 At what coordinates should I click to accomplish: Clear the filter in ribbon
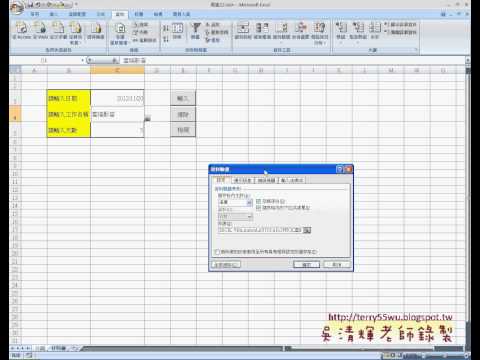tap(212, 25)
